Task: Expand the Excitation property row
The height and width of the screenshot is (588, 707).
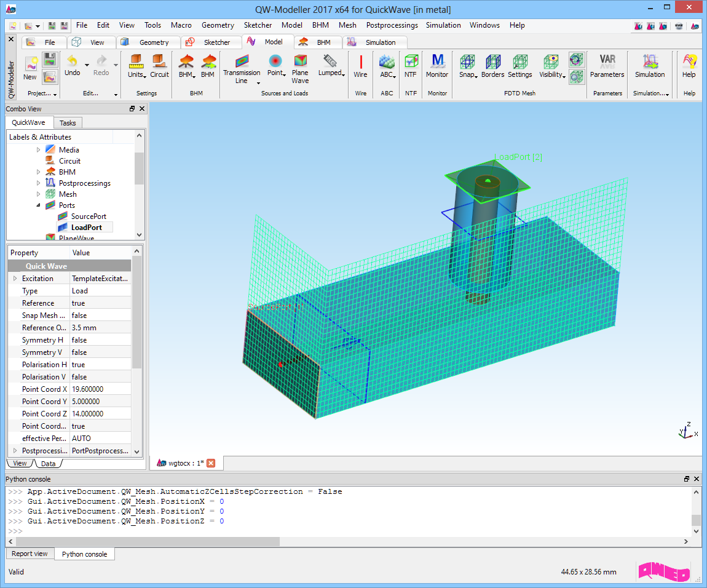Action: pos(15,279)
